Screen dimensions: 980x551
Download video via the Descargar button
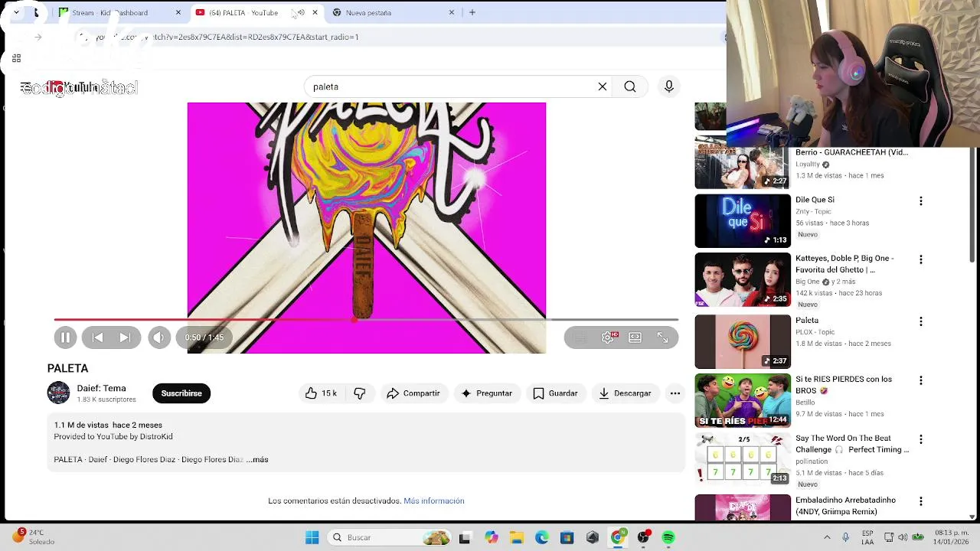(625, 393)
